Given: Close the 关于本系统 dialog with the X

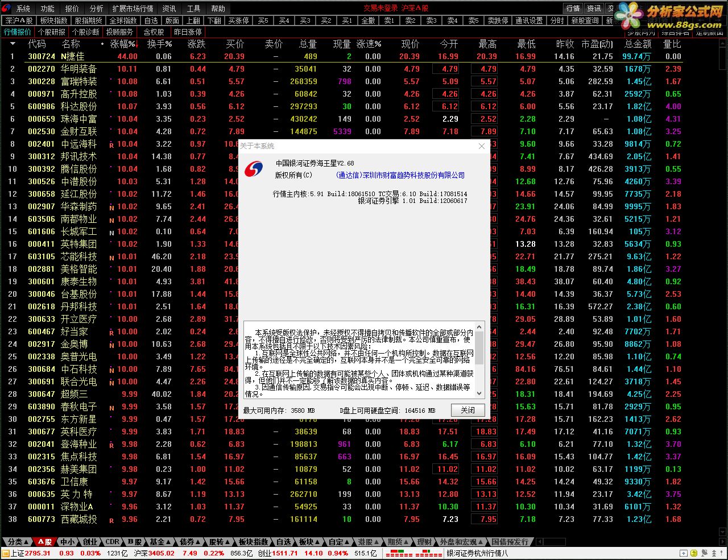Looking at the screenshot, I should click(482, 146).
